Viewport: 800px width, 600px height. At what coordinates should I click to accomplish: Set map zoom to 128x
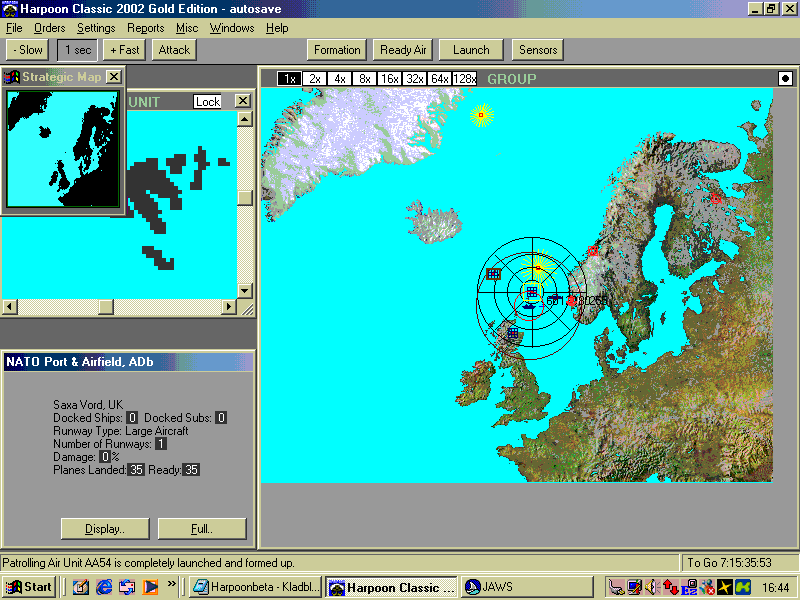click(x=464, y=79)
